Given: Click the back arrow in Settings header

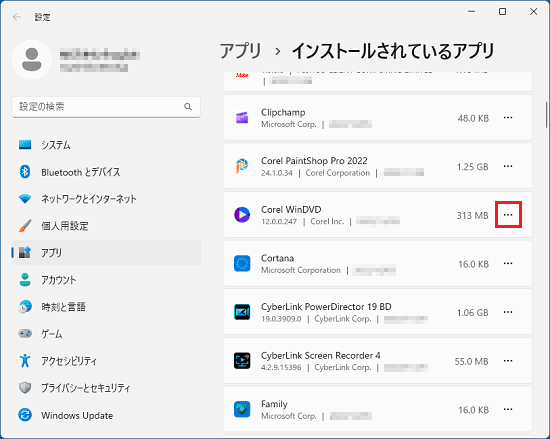Looking at the screenshot, I should pyautogui.click(x=16, y=17).
